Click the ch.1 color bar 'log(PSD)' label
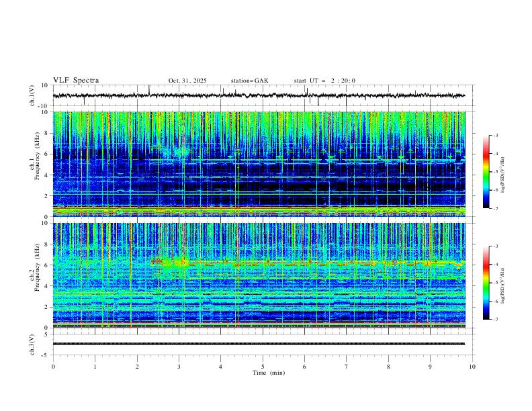This screenshot has height=411, width=532. point(503,175)
